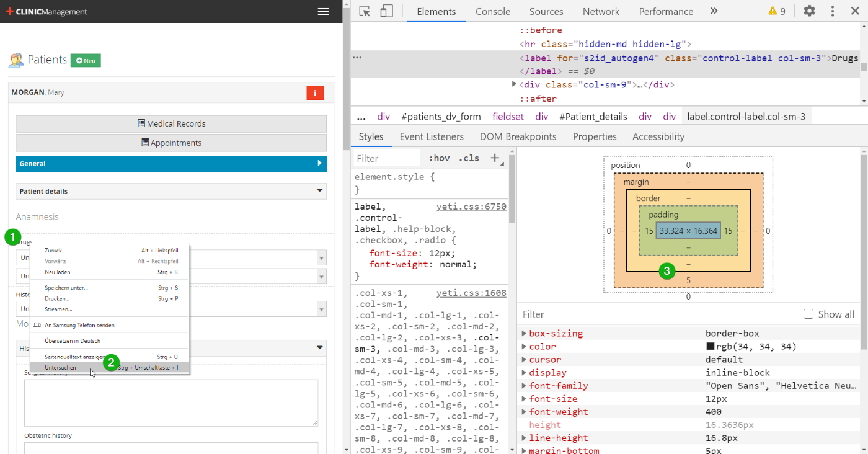
Task: Click the Styles Filter input
Action: (x=387, y=158)
